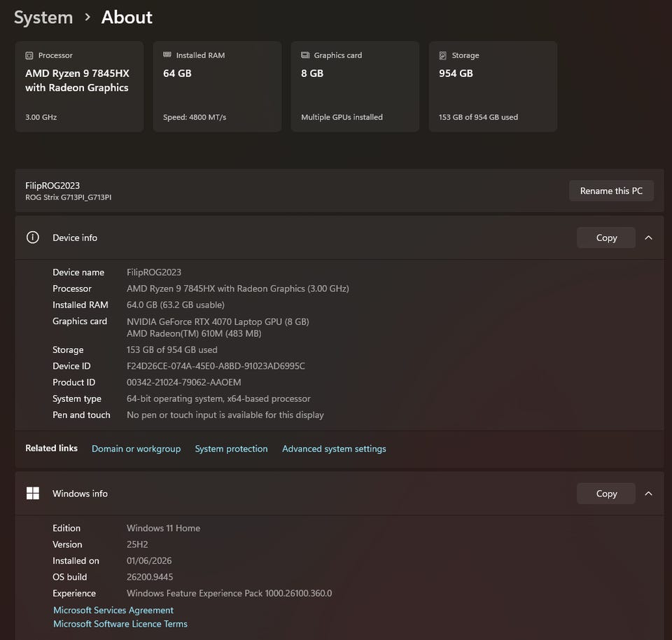Viewport: 672px width, 640px height.
Task: Click the Rename this PC button
Action: (611, 190)
